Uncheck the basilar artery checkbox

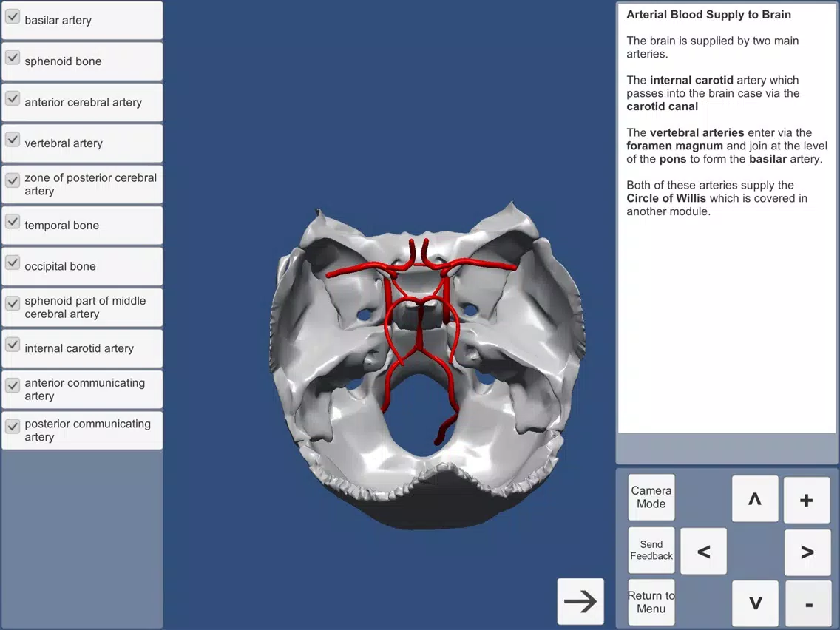point(13,16)
